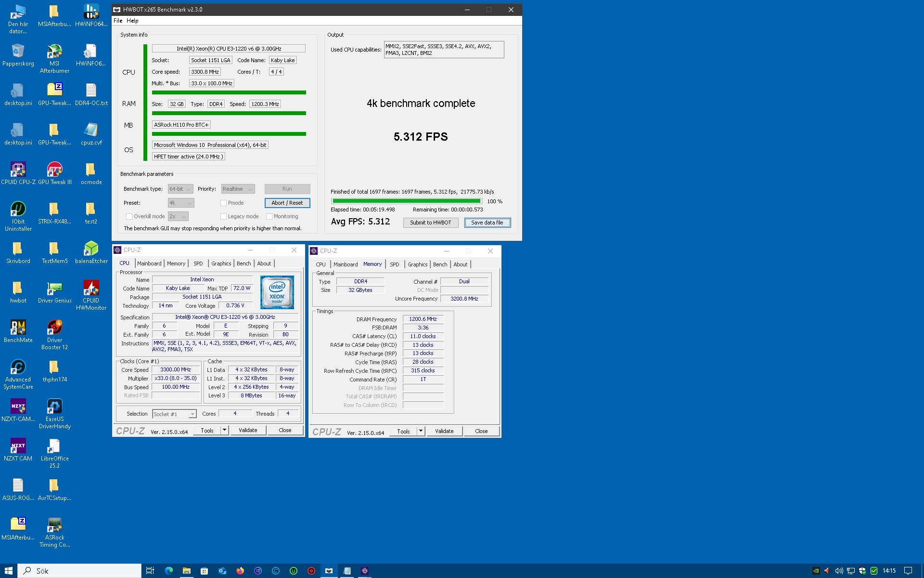Open the notification center icon in the tray

(x=908, y=571)
